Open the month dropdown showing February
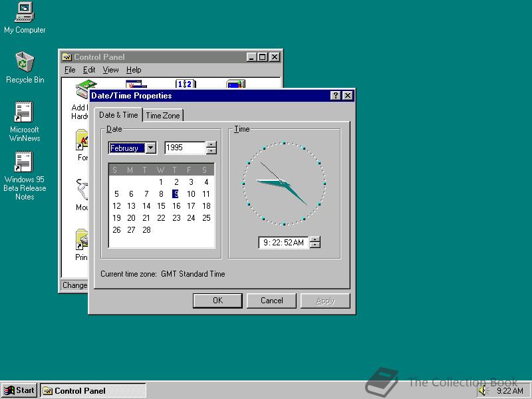Viewport: 532px width, 399px height. click(x=151, y=148)
